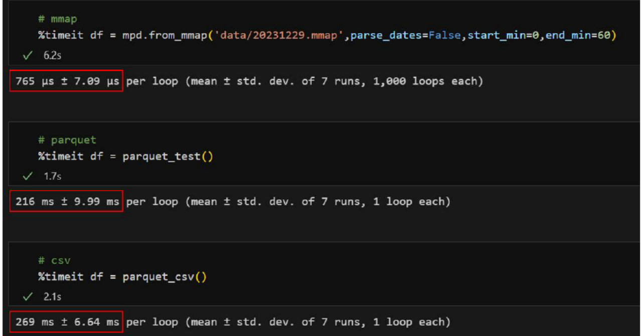Select the highlighted 765 µs ± 7.09 µs result
644x336 pixels.
click(66, 81)
